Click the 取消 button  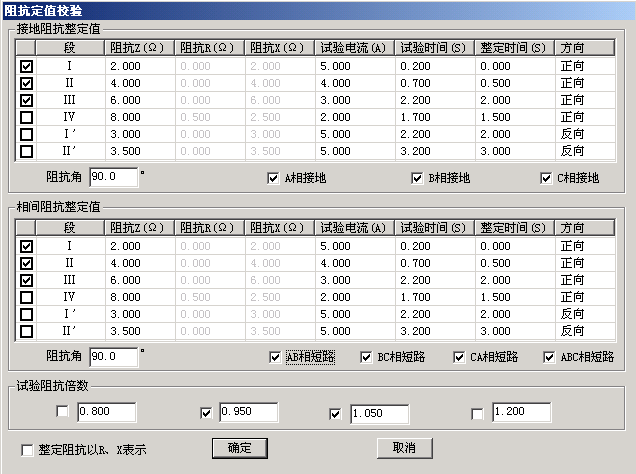coord(404,448)
